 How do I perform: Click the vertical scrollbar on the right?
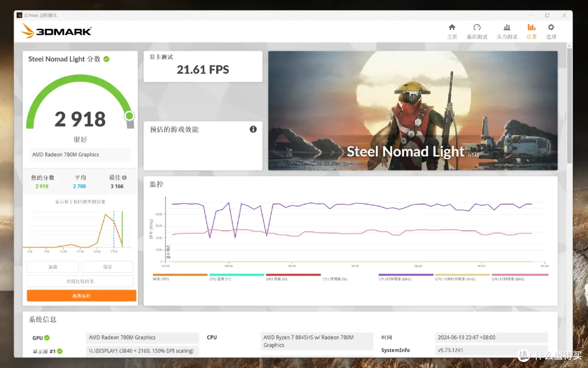569,105
